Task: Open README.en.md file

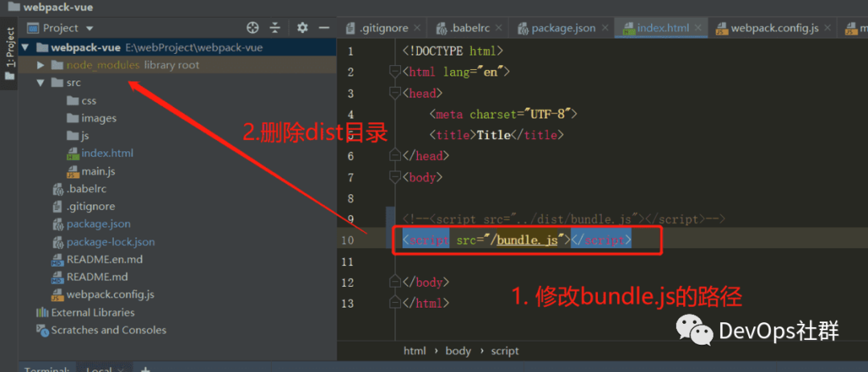Action: (97, 259)
